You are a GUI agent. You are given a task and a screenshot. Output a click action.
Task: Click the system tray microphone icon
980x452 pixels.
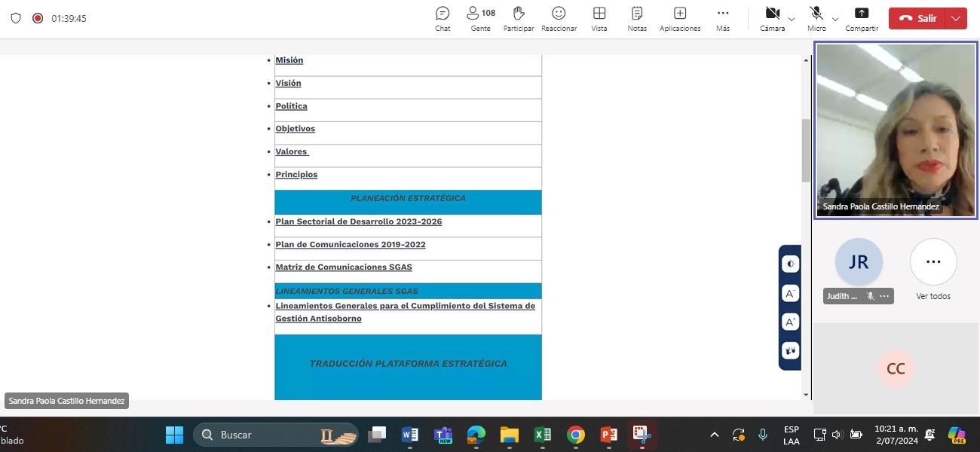pos(763,435)
